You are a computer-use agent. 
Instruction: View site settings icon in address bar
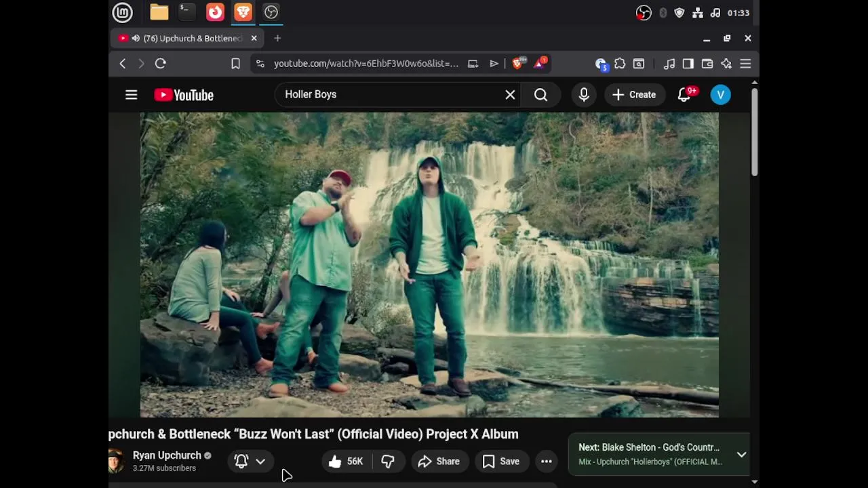click(260, 64)
